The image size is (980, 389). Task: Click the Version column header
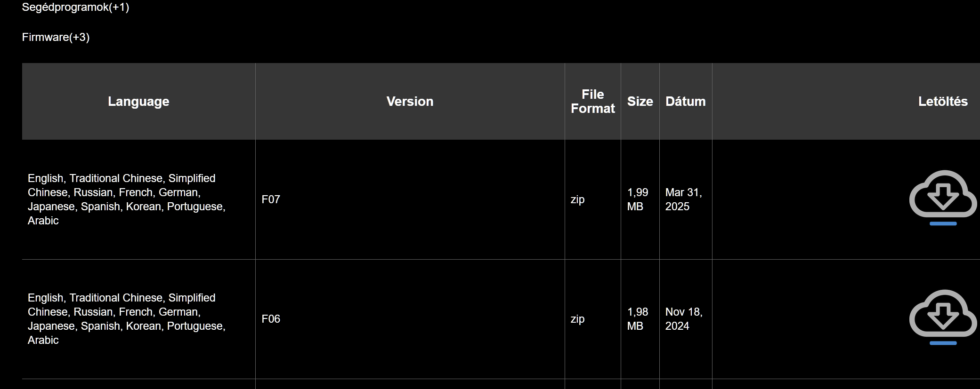[410, 102]
